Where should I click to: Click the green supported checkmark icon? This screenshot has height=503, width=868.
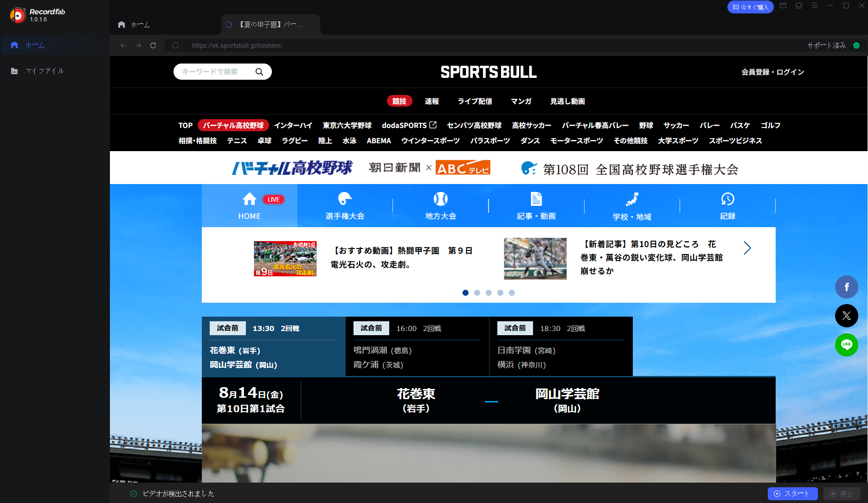(x=856, y=45)
